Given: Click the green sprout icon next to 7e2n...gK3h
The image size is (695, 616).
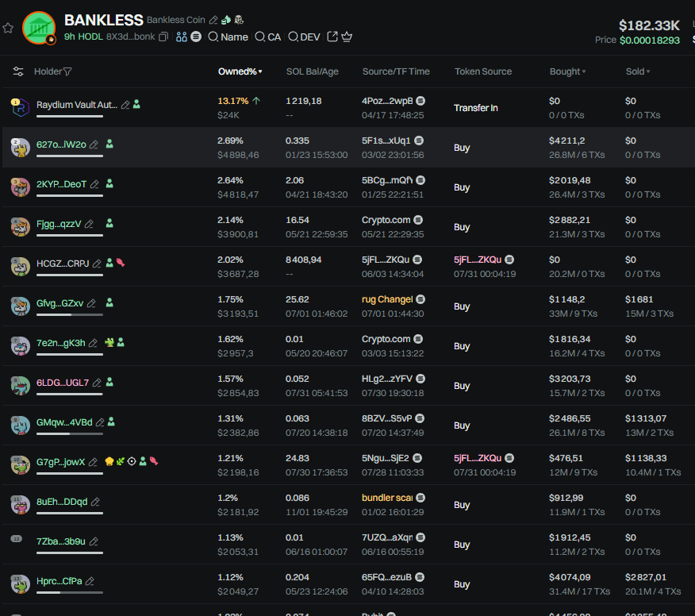Looking at the screenshot, I should coord(109,342).
